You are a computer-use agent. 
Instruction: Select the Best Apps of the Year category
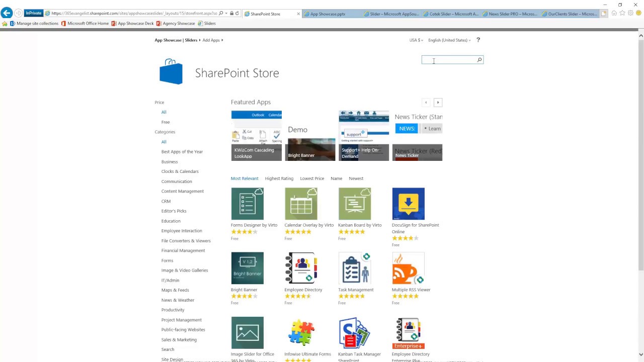(182, 152)
